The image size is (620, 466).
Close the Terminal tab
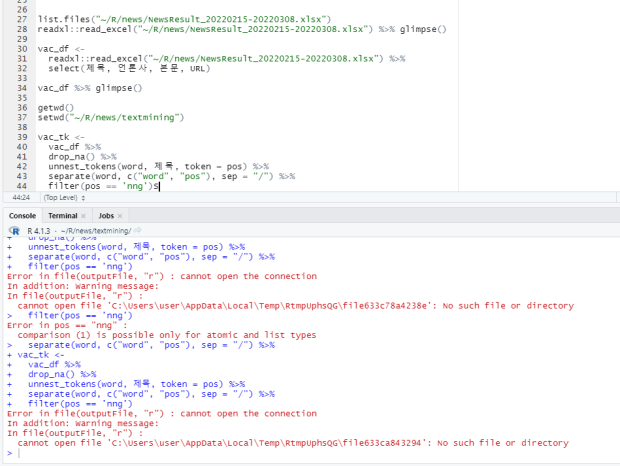click(x=83, y=216)
